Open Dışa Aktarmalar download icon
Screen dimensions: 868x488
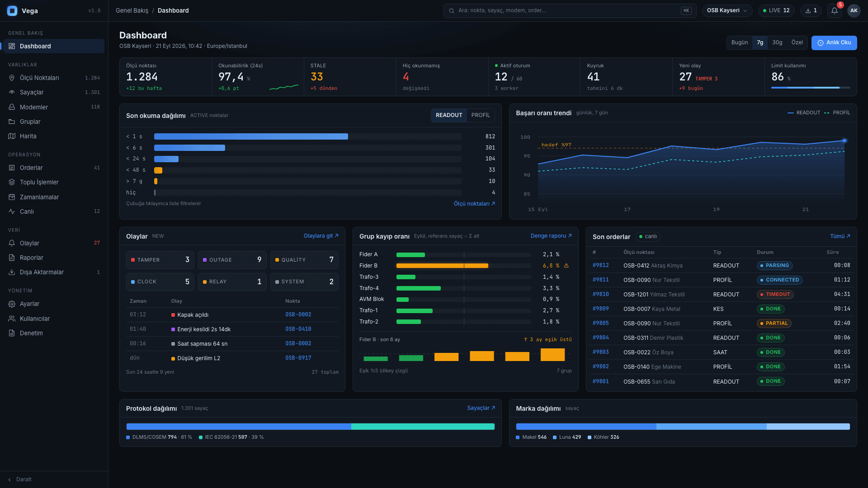click(12, 272)
